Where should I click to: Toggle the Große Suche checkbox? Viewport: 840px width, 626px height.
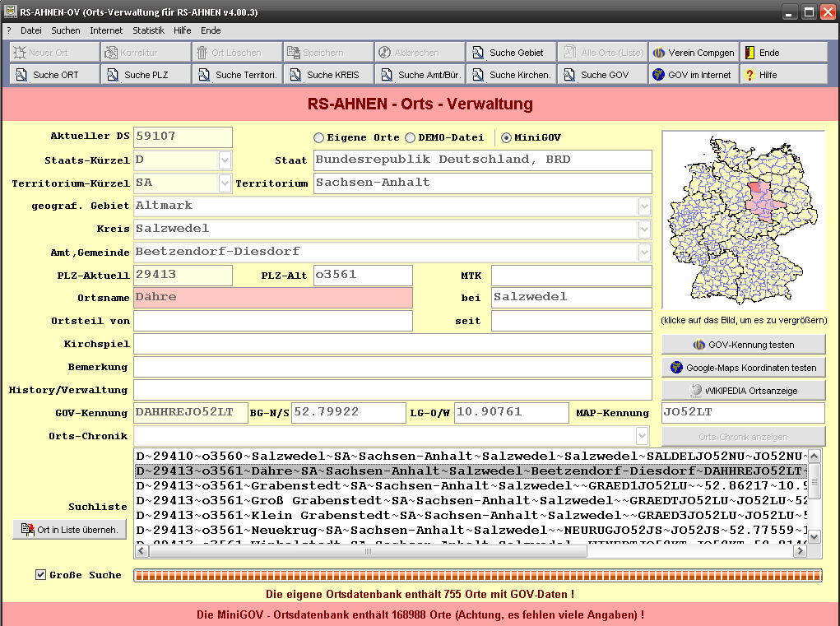point(40,575)
